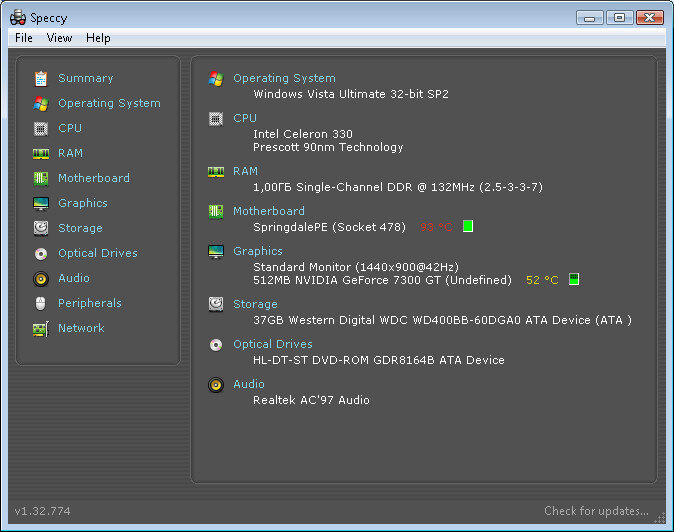The height and width of the screenshot is (532, 674).
Task: Open the View menu
Action: click(59, 38)
